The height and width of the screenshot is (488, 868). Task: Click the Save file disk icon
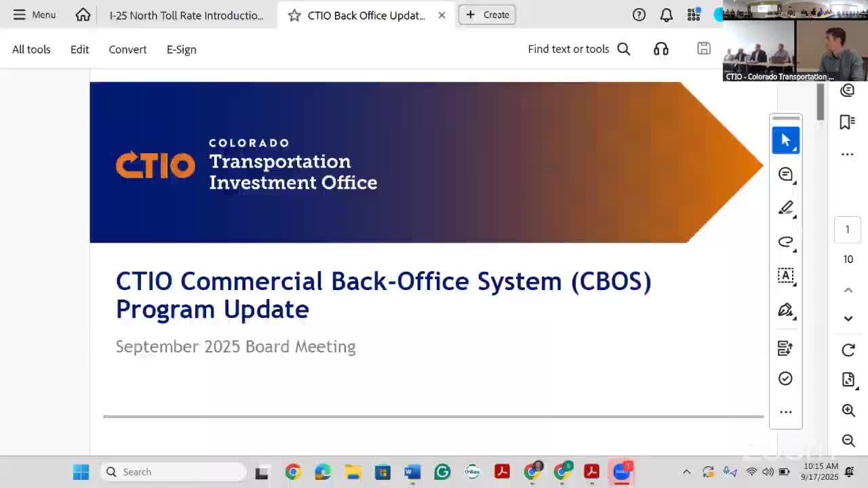704,48
